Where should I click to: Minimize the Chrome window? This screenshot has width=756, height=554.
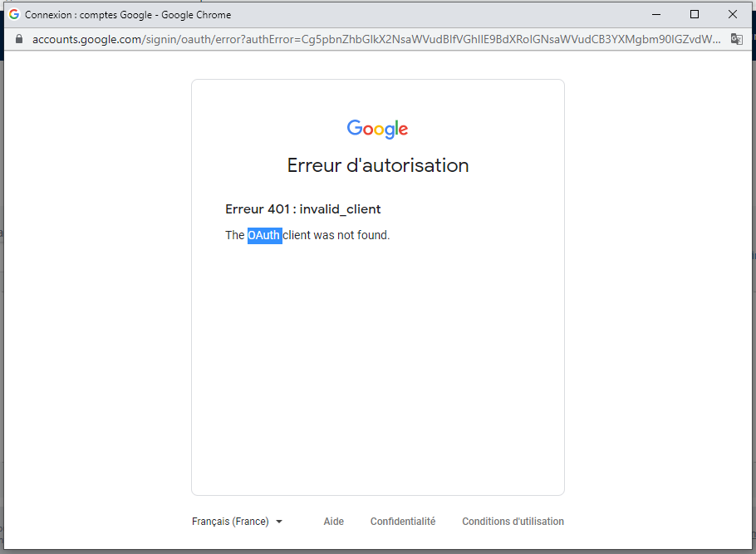point(656,14)
